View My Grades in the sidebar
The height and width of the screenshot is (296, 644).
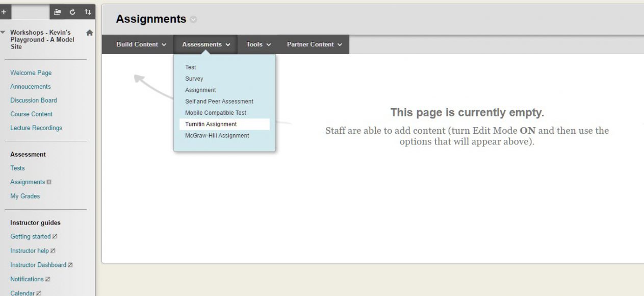click(x=25, y=196)
